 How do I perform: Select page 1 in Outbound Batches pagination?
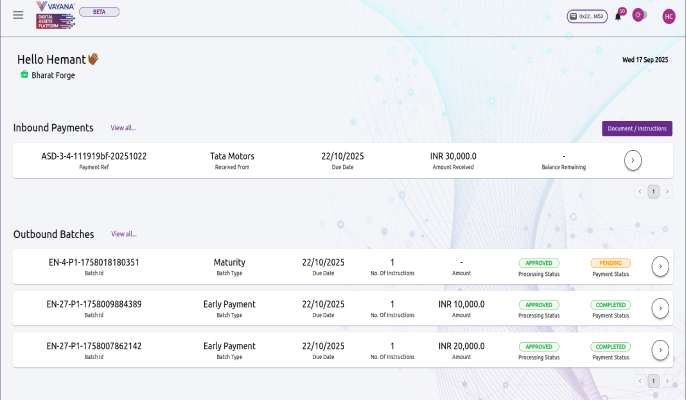click(653, 380)
